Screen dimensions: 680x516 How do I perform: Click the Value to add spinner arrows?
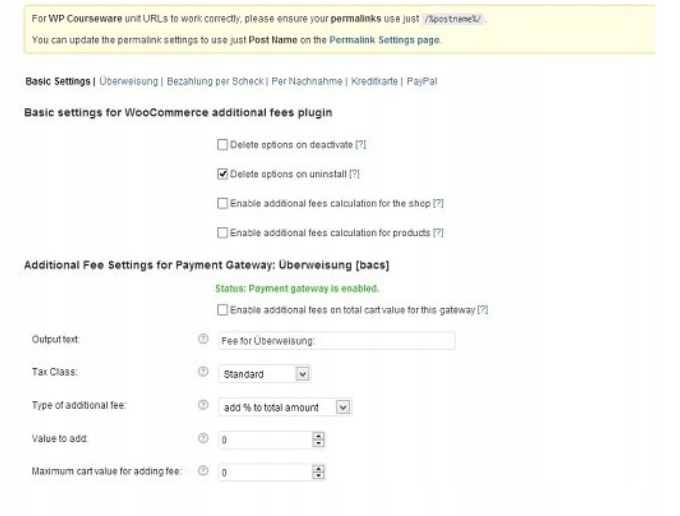[319, 440]
